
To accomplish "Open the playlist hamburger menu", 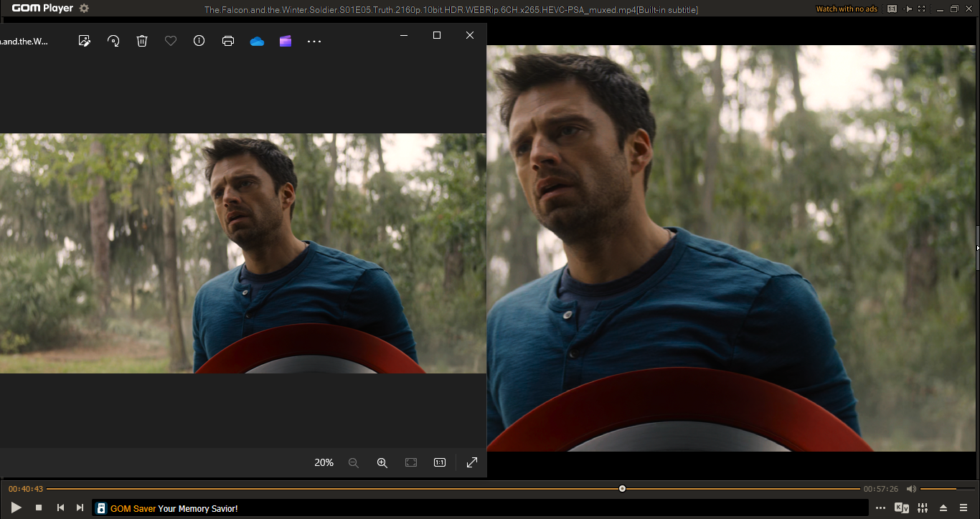I will [x=963, y=508].
